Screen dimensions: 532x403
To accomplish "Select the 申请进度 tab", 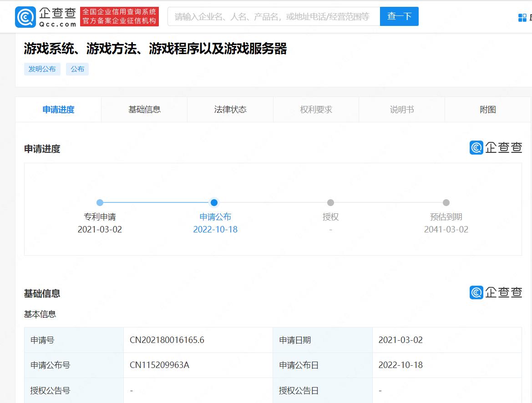I will click(58, 109).
